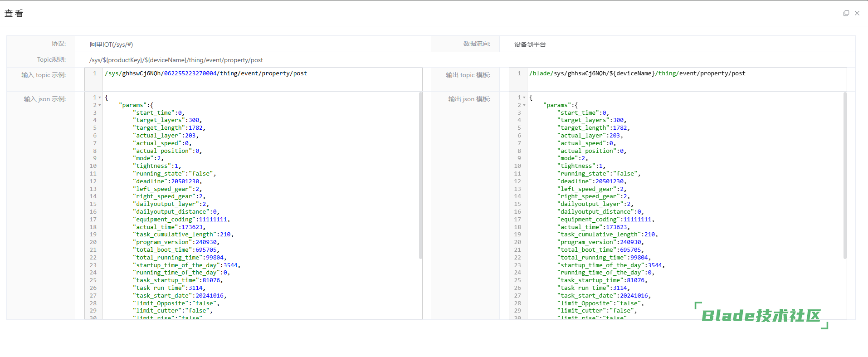Click the 查看 dialog title
Image resolution: width=868 pixels, height=357 pixels.
point(14,13)
